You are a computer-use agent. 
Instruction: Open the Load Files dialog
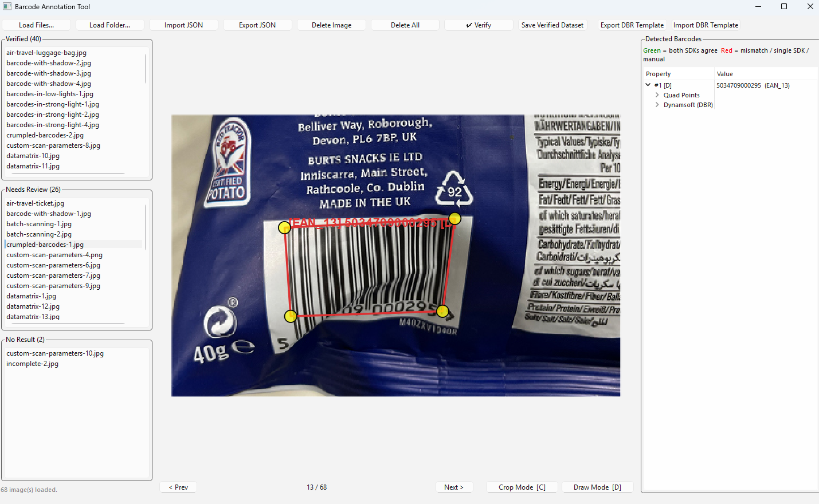coord(36,25)
